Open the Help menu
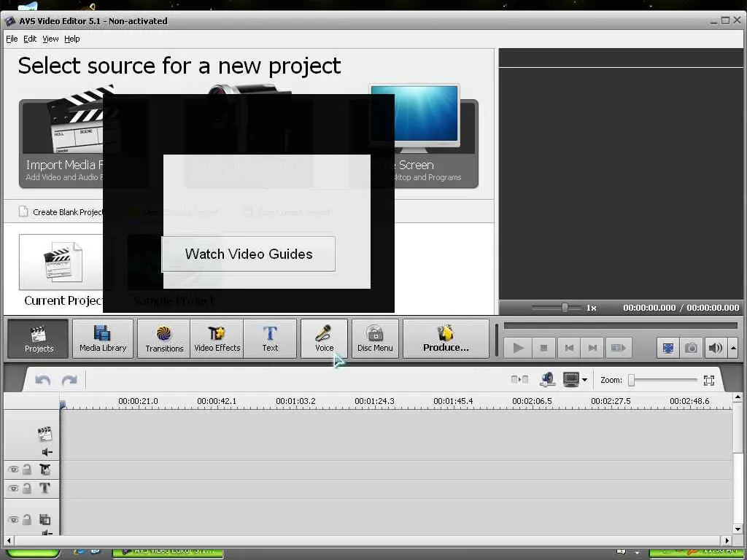Viewport: 747px width, 560px height. [x=72, y=39]
